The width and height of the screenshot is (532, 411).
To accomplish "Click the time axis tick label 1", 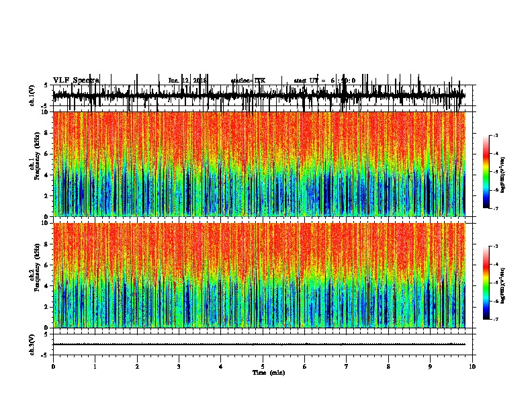I will 95,367.
